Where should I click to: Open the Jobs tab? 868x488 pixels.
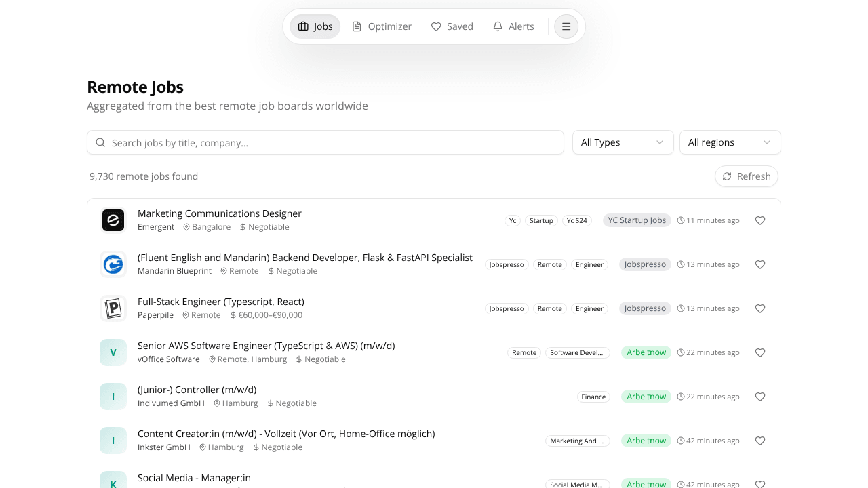315,26
